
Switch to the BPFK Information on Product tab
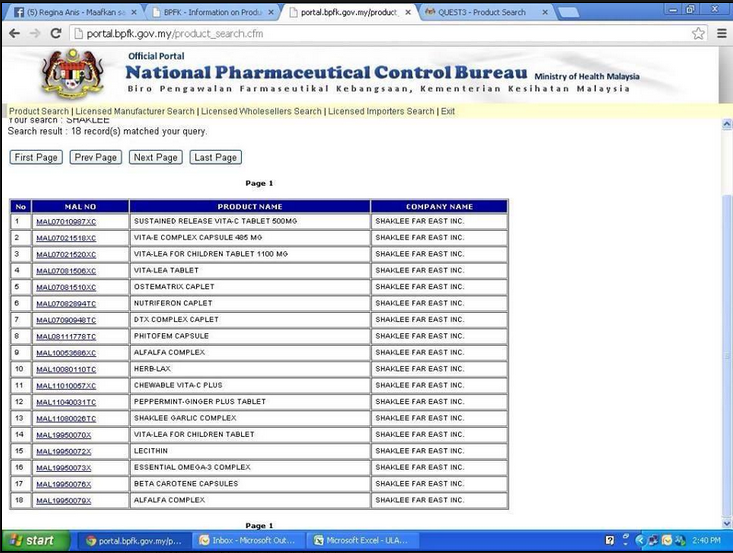tap(213, 13)
